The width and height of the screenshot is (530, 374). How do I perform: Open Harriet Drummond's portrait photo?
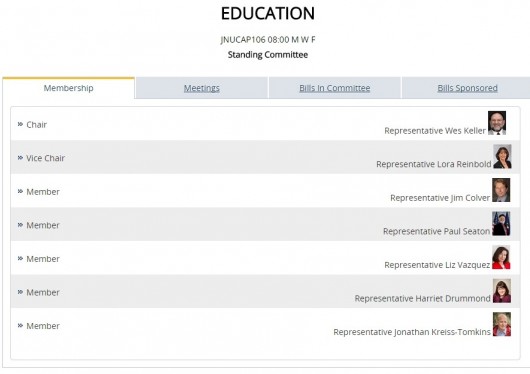coord(502,291)
